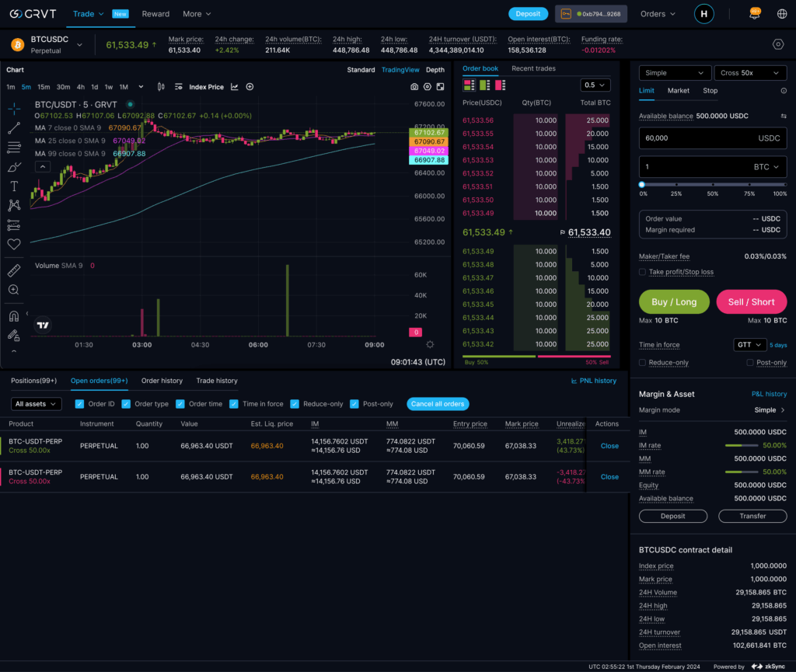
Task: Open the Positions(99+) tab
Action: pos(34,381)
